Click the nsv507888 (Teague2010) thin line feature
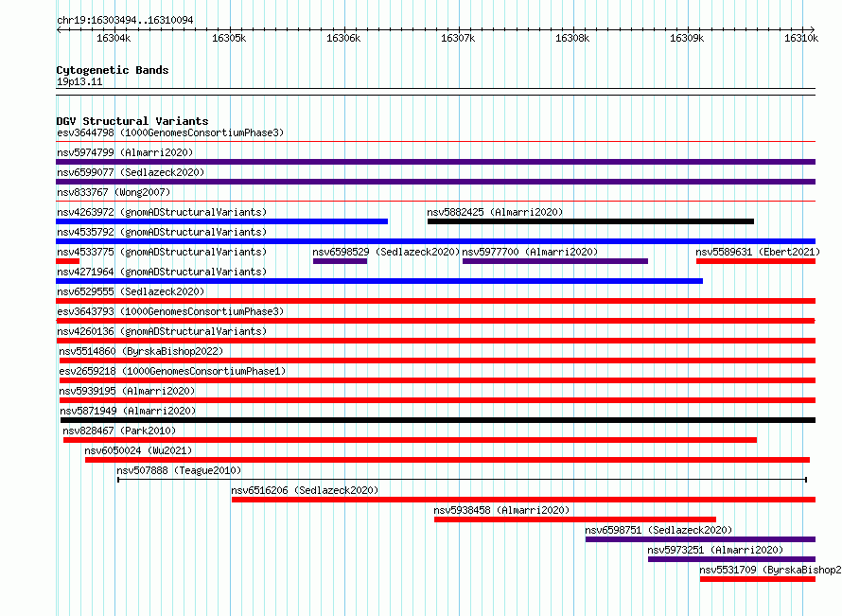 pos(462,480)
